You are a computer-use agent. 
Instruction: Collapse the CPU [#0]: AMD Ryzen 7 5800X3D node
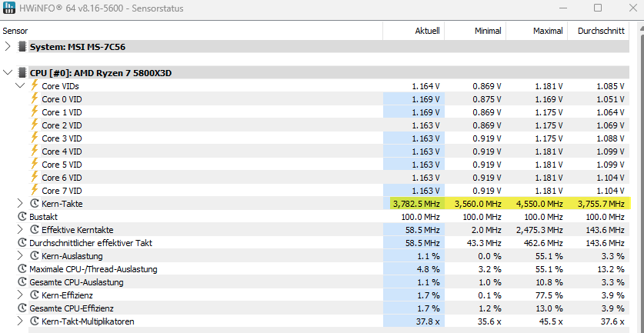click(8, 73)
